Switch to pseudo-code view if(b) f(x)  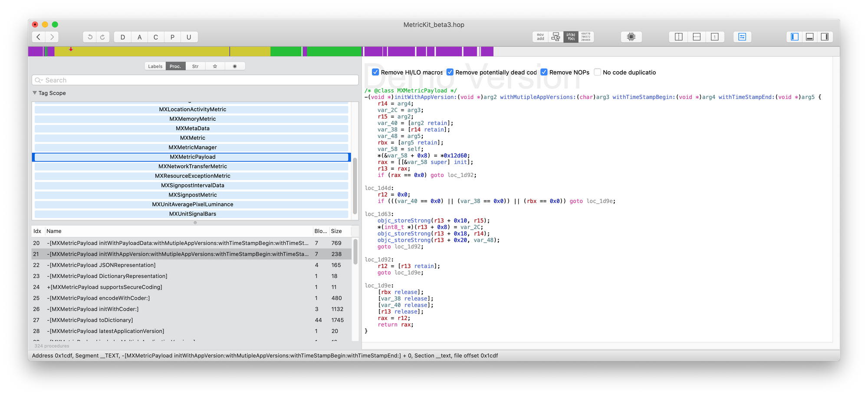(571, 37)
